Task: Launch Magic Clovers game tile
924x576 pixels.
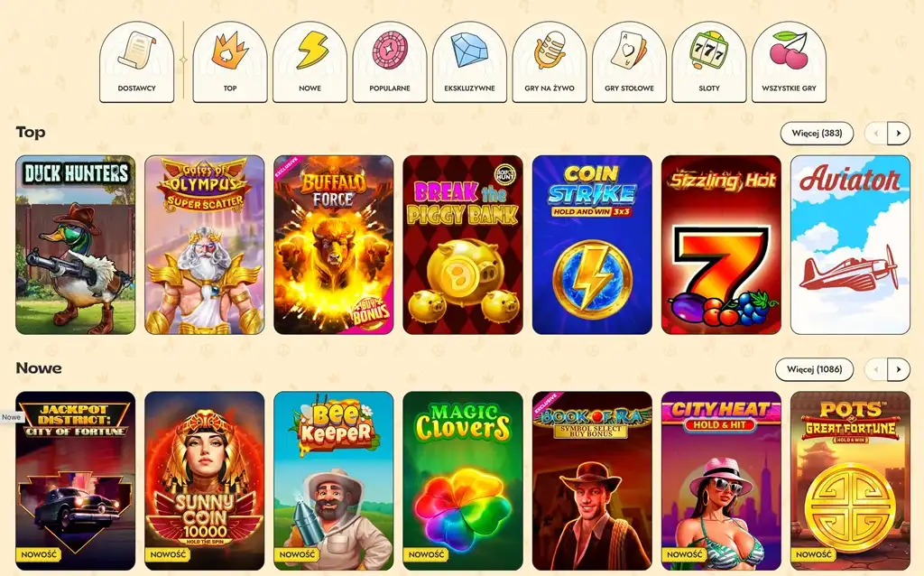Action: point(463,481)
